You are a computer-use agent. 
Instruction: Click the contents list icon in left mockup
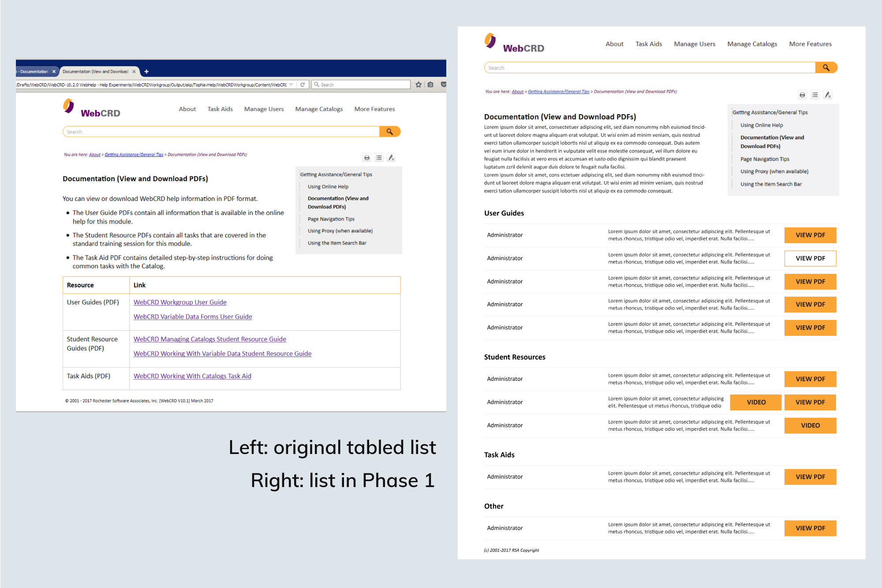379,158
